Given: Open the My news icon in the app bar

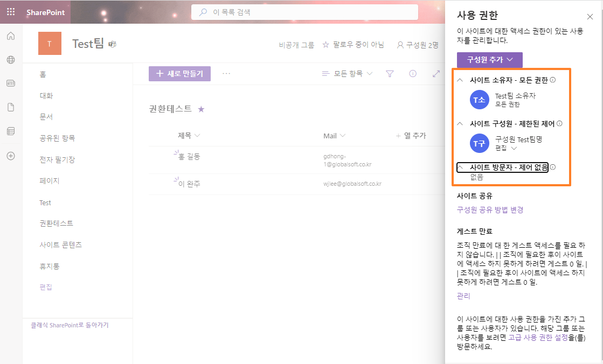Looking at the screenshot, I should coord(11,83).
